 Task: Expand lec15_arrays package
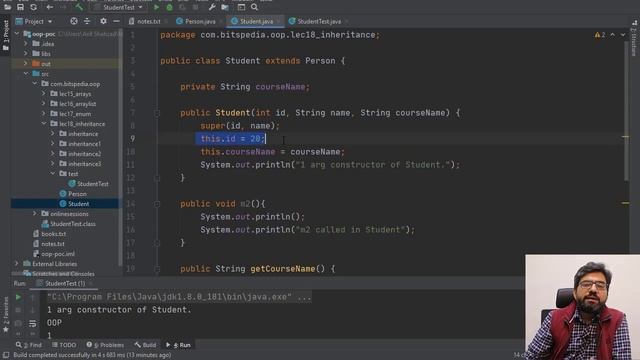(x=44, y=93)
